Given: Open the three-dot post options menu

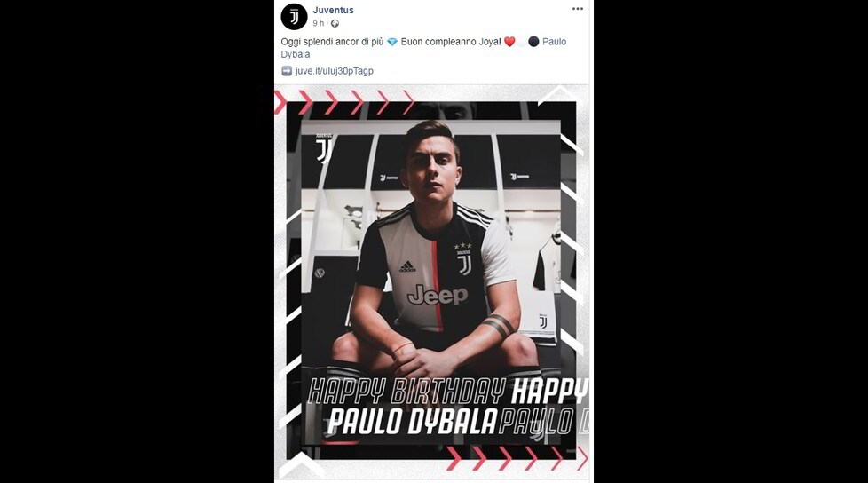Looking at the screenshot, I should click(x=578, y=9).
